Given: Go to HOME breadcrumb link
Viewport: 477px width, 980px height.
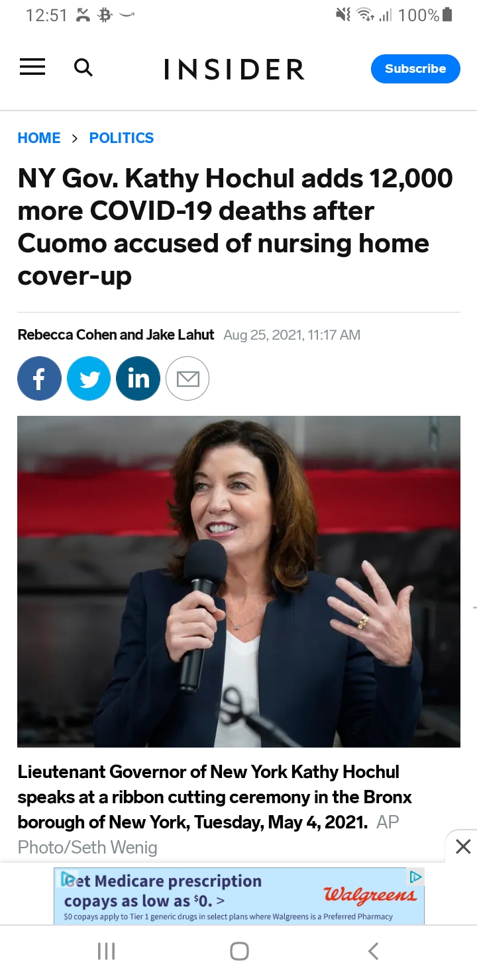Looking at the screenshot, I should (39, 138).
